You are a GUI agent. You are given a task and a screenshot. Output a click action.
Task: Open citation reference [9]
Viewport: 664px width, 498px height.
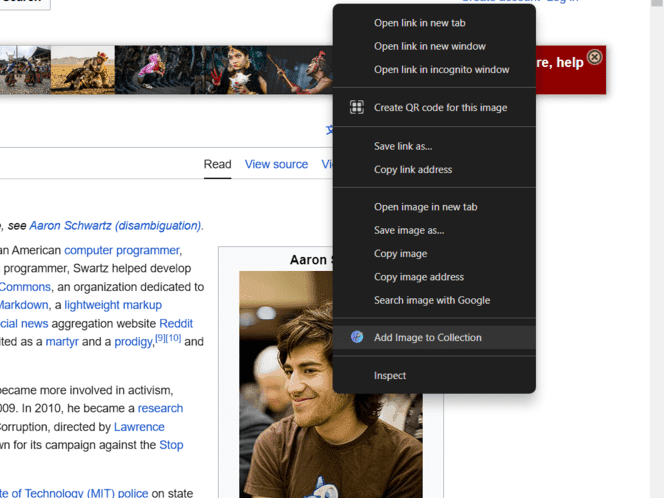pos(161,338)
